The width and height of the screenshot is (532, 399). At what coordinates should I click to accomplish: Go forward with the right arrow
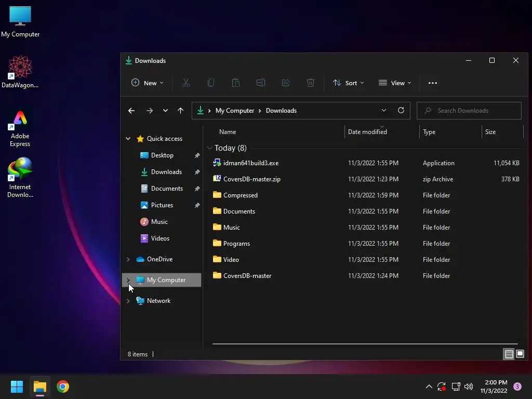pos(149,111)
